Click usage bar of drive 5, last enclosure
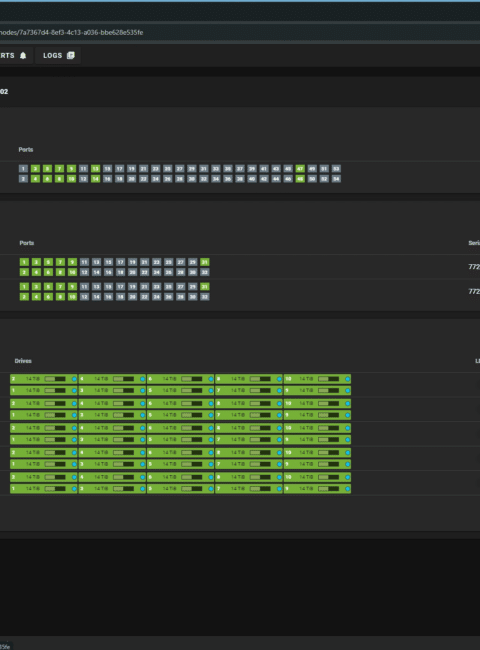 (x=192, y=489)
